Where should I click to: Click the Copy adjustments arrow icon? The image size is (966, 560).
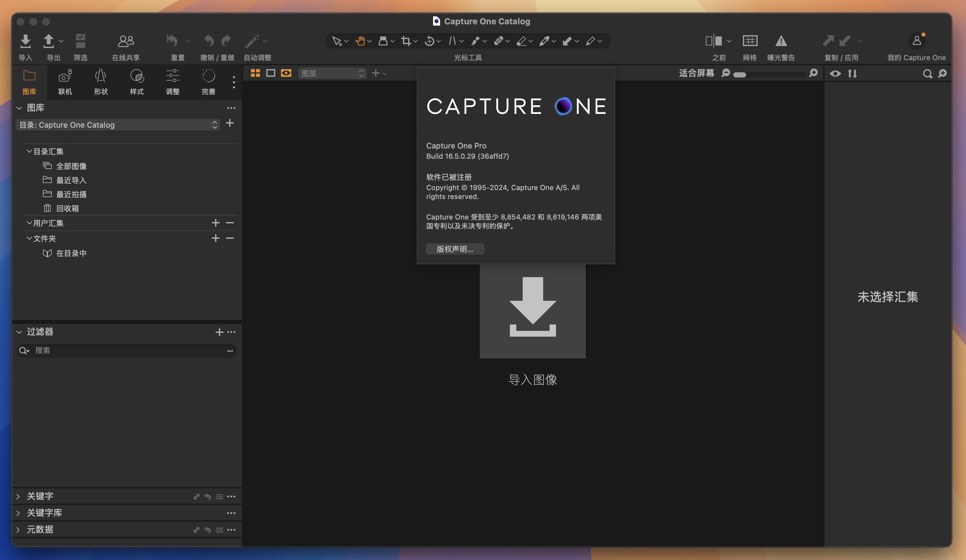(828, 41)
